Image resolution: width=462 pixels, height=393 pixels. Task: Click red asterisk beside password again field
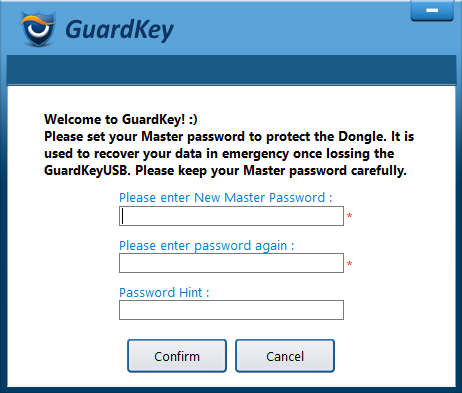click(x=349, y=264)
